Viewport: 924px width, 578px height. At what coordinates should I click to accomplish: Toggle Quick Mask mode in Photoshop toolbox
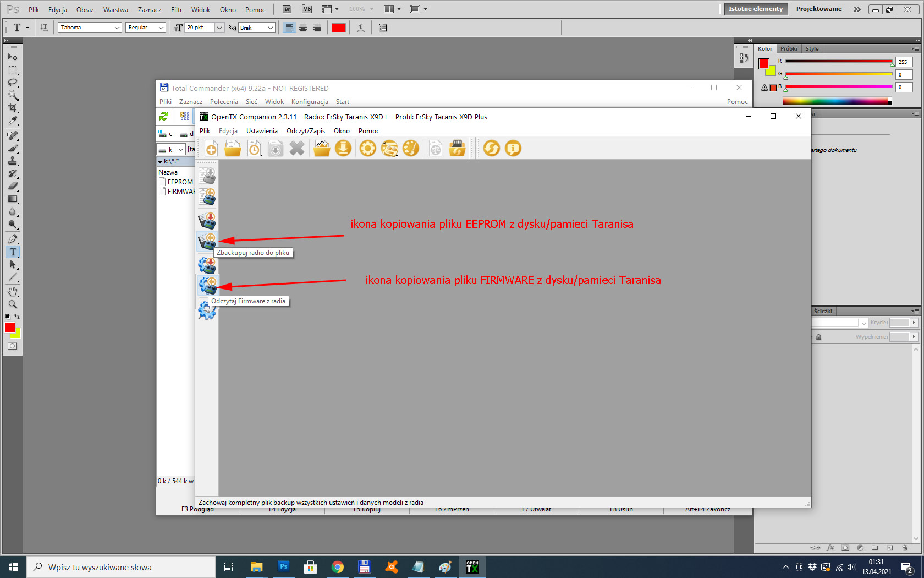pyautogui.click(x=13, y=346)
